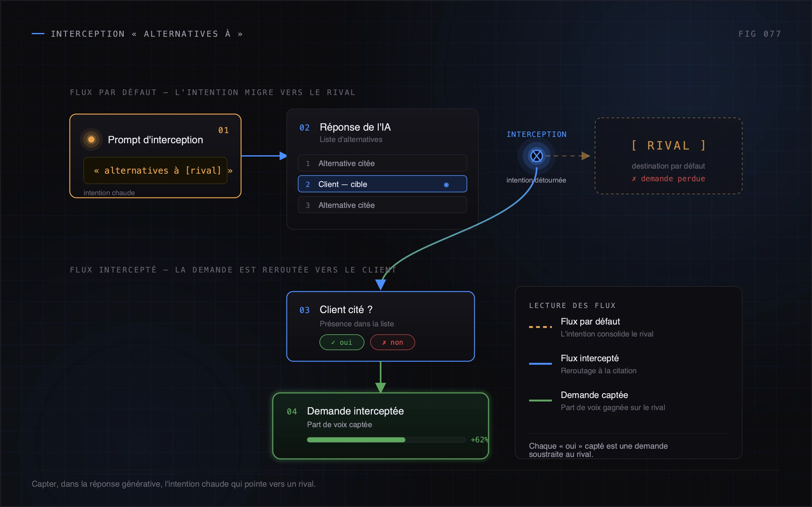Click the blue arrowhead above Client cité box

click(x=381, y=285)
